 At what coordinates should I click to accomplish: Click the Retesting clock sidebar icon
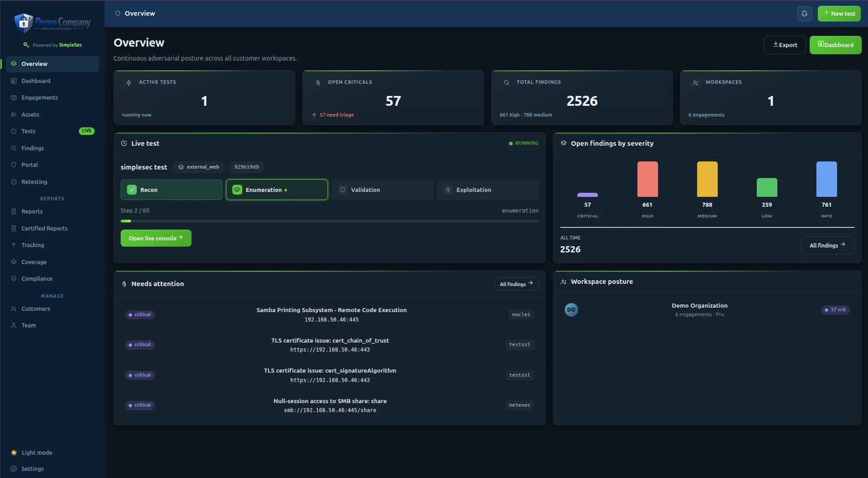coord(13,182)
